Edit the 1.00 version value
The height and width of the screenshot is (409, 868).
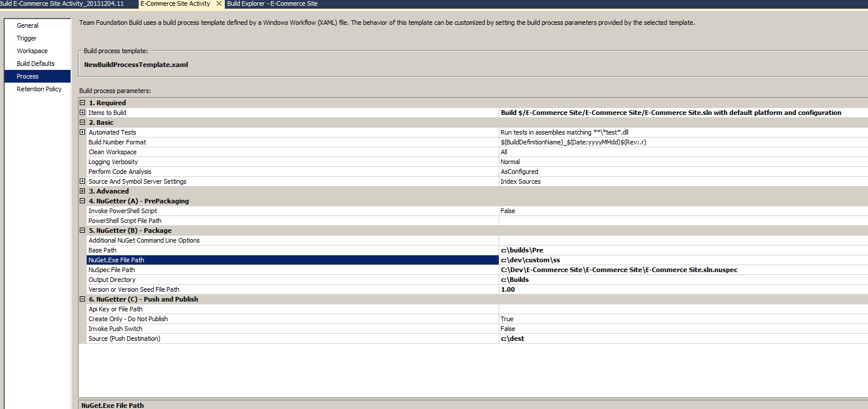[x=684, y=289]
